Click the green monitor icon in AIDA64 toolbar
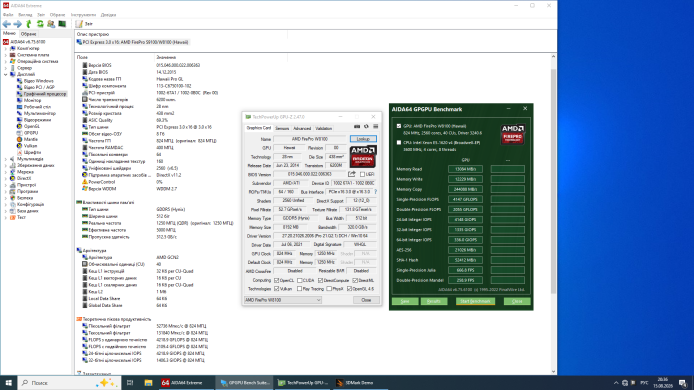This screenshot has height=390, width=694. pyautogui.click(x=62, y=24)
